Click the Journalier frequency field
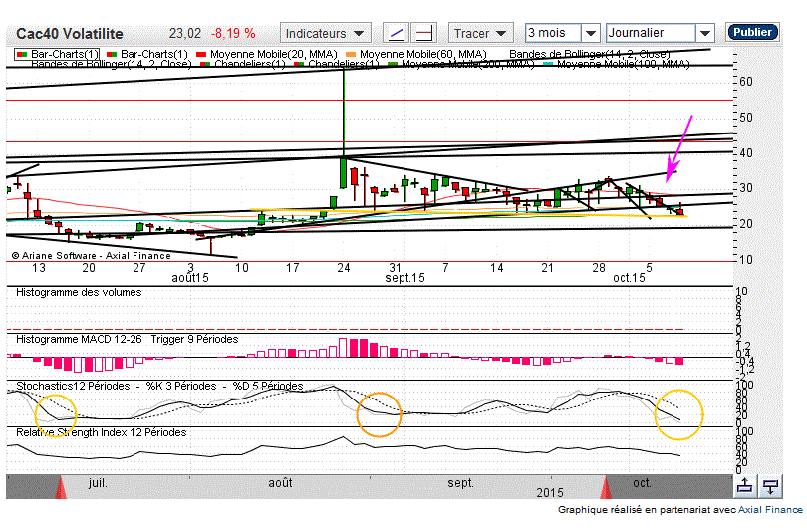Viewport: 807px width, 532px height. [651, 33]
